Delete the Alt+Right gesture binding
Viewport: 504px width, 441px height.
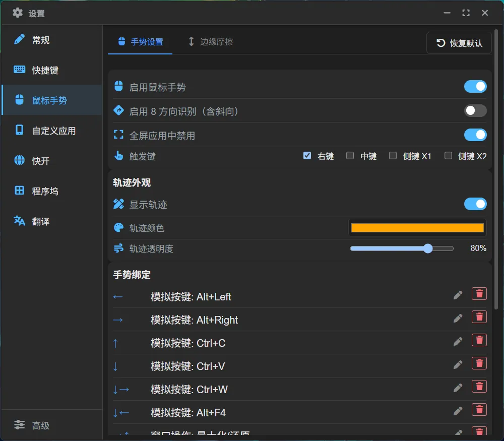(479, 317)
